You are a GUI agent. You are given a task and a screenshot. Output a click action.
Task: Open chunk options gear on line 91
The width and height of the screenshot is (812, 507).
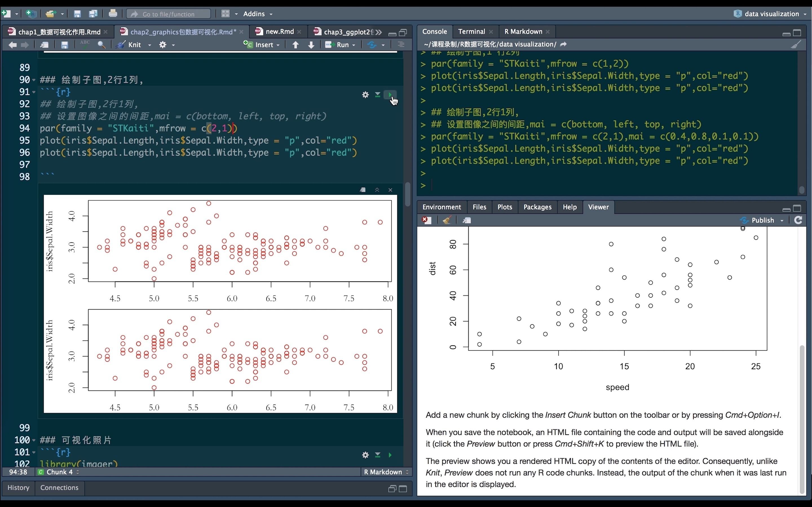pyautogui.click(x=365, y=95)
